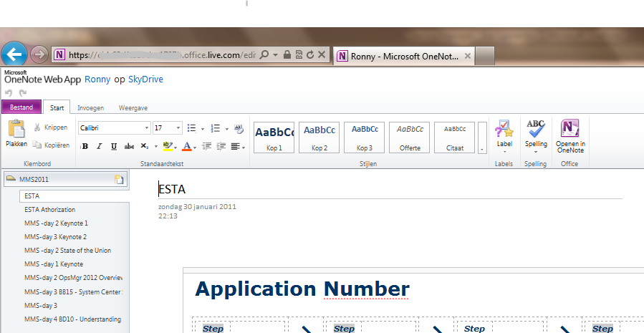Click the Spelling check icon

point(535,129)
